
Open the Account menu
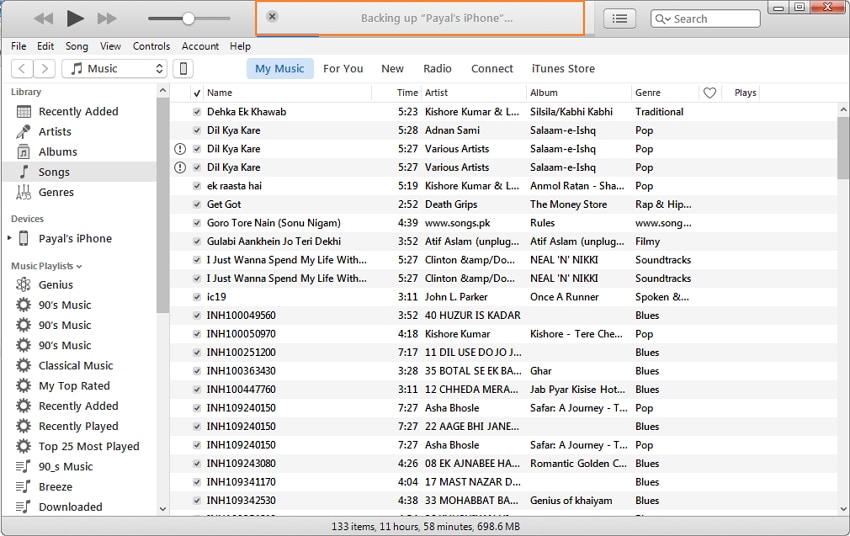[200, 46]
